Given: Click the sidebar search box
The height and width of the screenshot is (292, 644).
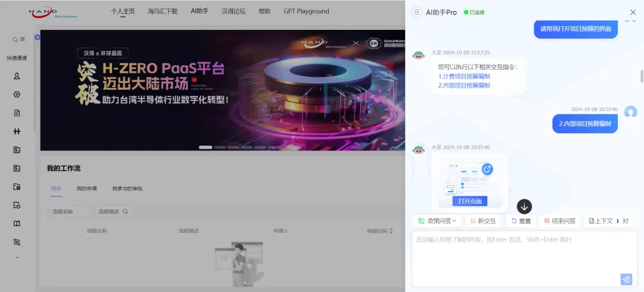Looking at the screenshot, I should pyautogui.click(x=20, y=39).
